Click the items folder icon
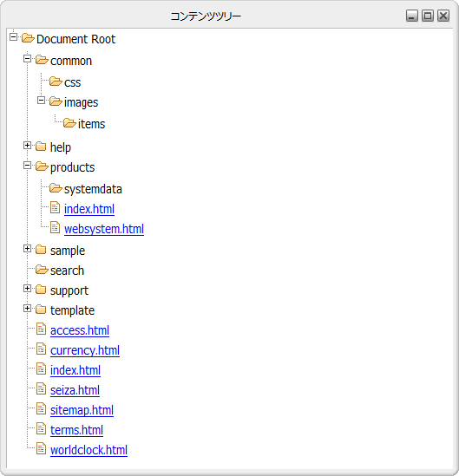This screenshot has height=476, width=459. pyautogui.click(x=70, y=123)
